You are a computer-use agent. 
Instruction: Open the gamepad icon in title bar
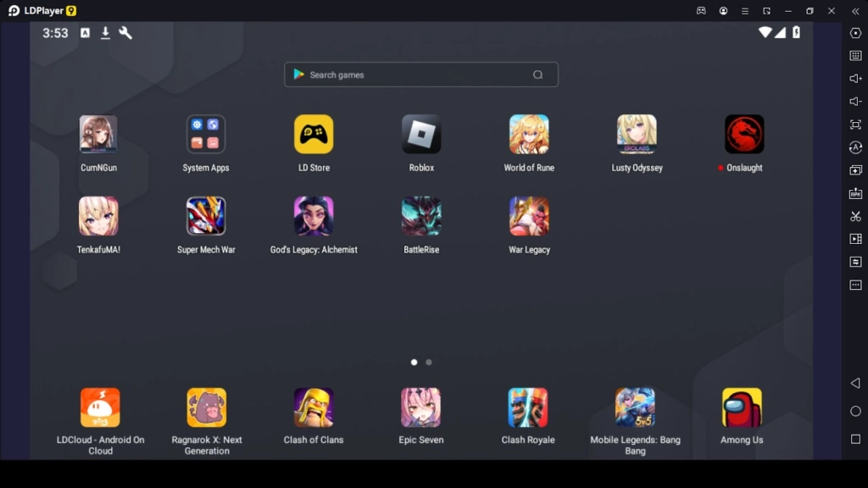click(x=701, y=10)
